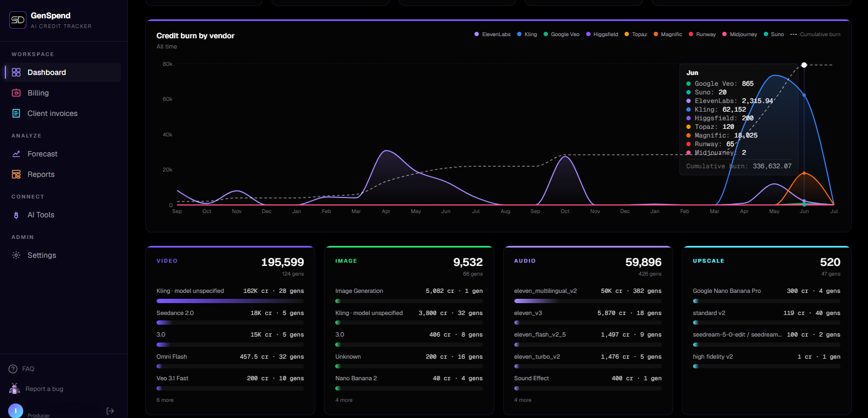This screenshot has height=418, width=868.
Task: Click the log out icon
Action: (110, 411)
